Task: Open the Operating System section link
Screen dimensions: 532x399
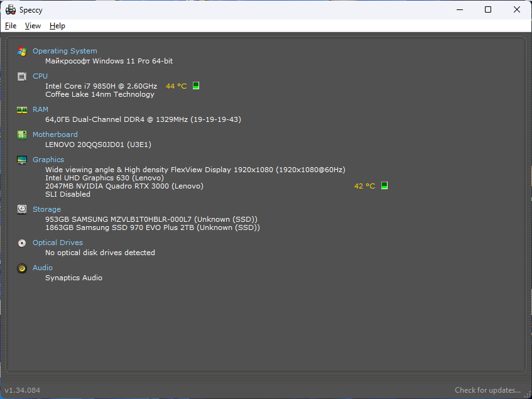Action: click(65, 51)
